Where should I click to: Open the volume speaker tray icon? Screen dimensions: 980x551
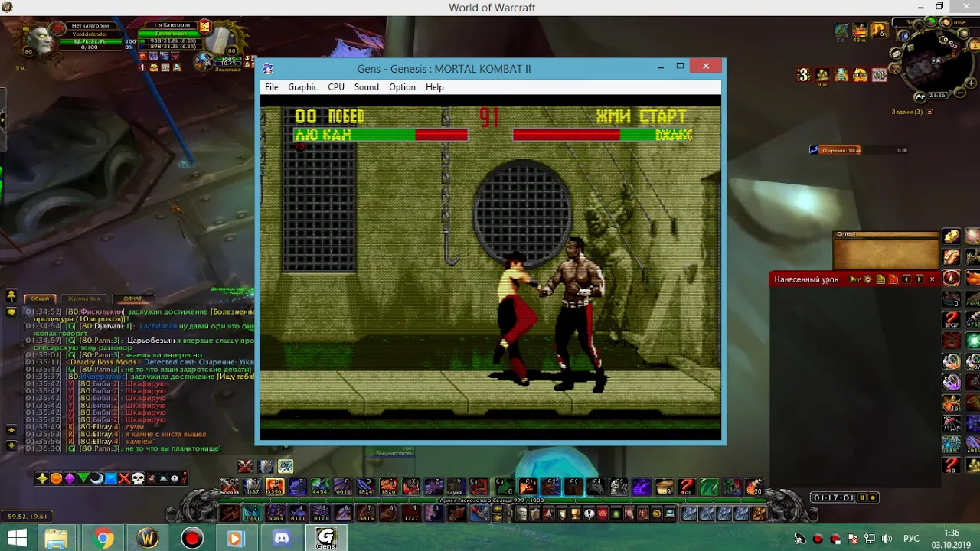887,539
